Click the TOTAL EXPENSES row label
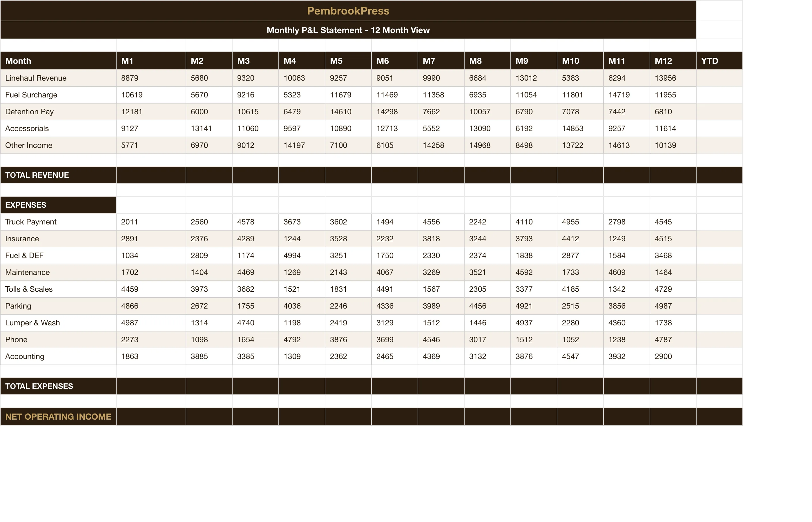This screenshot has height=522, width=812. coord(58,386)
